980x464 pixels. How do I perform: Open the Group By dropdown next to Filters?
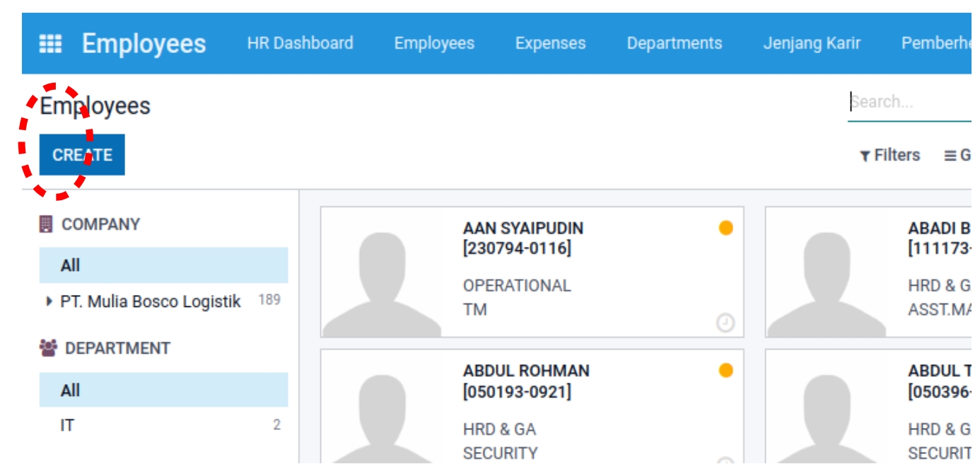[x=958, y=156]
